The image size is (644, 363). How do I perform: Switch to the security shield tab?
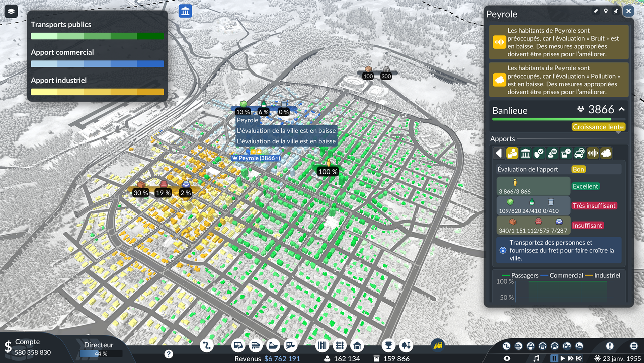pyautogui.click(x=539, y=153)
